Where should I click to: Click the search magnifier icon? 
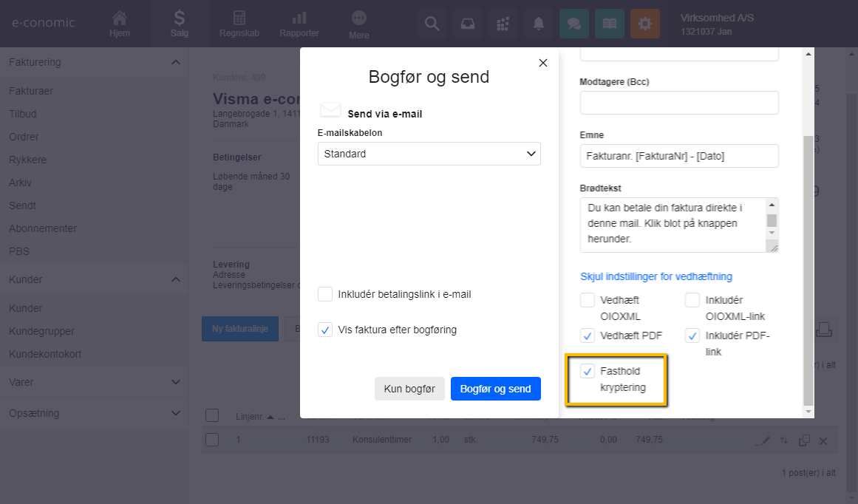click(432, 24)
